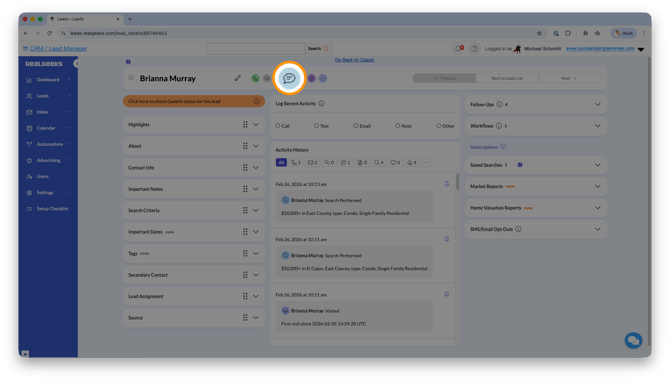Open the help question mark icon
Viewport: 670px width, 382px height.
474,49
